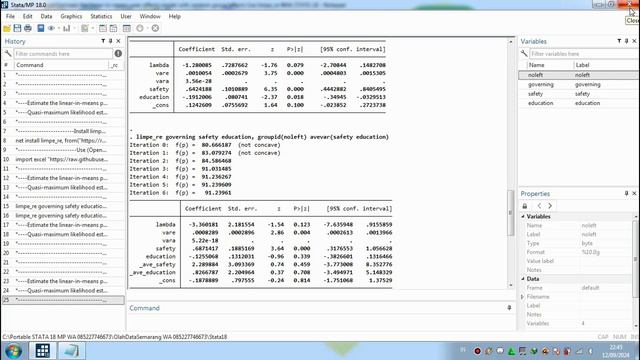Image resolution: width=640 pixels, height=360 pixels.
Task: Pin the Command window
Action: (x=509, y=308)
